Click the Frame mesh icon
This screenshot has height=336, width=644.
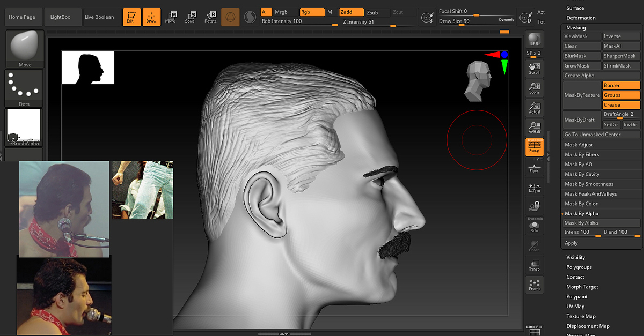tap(534, 285)
